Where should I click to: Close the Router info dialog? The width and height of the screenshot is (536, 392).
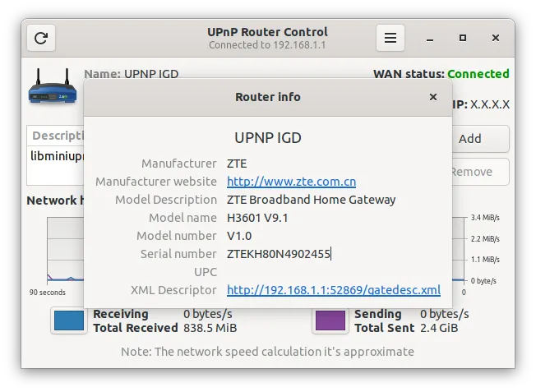(x=433, y=97)
